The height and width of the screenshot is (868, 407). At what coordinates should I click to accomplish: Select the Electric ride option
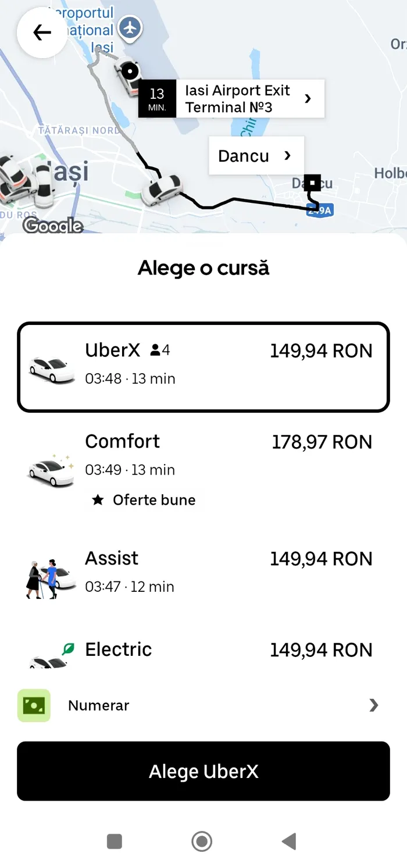pyautogui.click(x=203, y=649)
